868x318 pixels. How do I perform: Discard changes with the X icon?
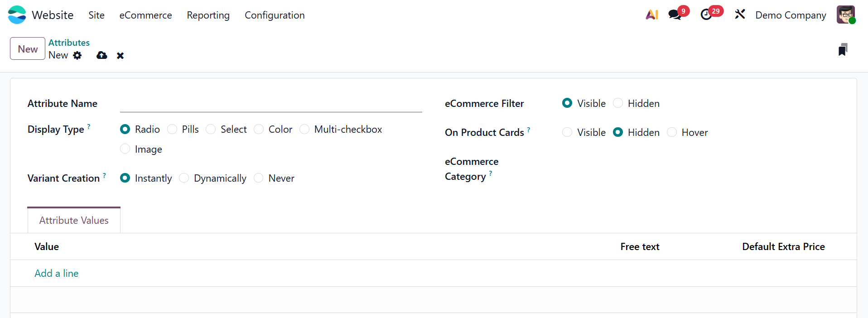tap(120, 55)
